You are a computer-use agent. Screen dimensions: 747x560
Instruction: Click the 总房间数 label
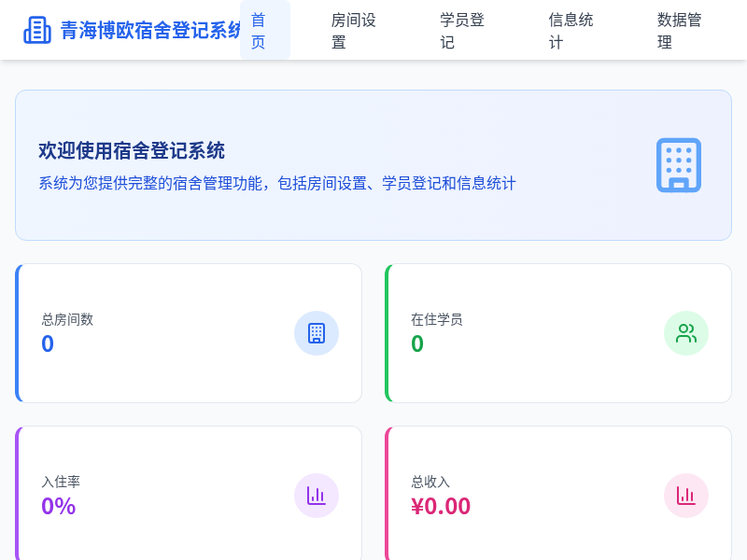click(67, 319)
